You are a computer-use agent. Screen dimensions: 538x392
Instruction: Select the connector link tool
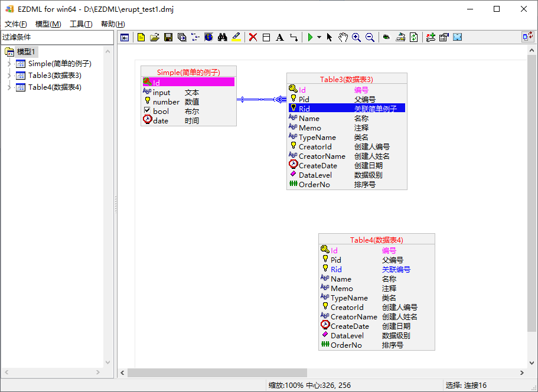pos(294,37)
